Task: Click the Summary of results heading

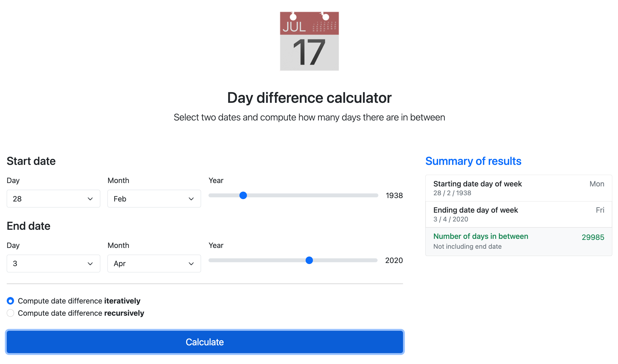Action: (473, 161)
